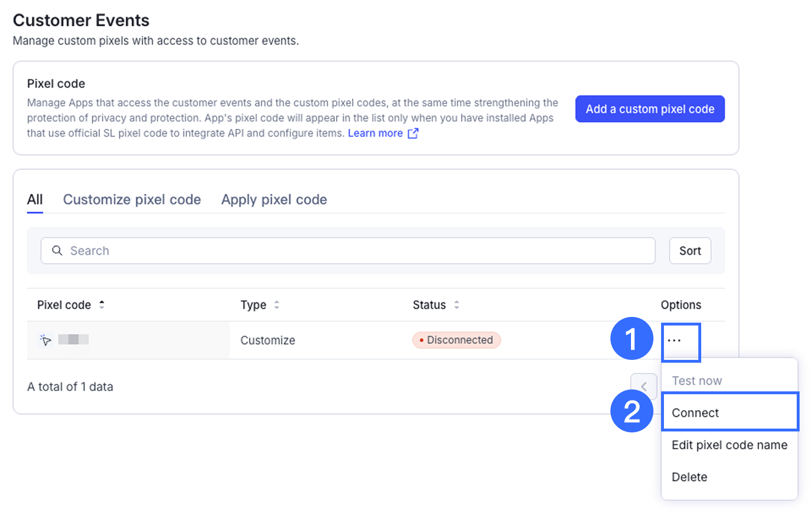The height and width of the screenshot is (525, 812).
Task: Sort by Pixel code column arrows
Action: pyautogui.click(x=102, y=305)
